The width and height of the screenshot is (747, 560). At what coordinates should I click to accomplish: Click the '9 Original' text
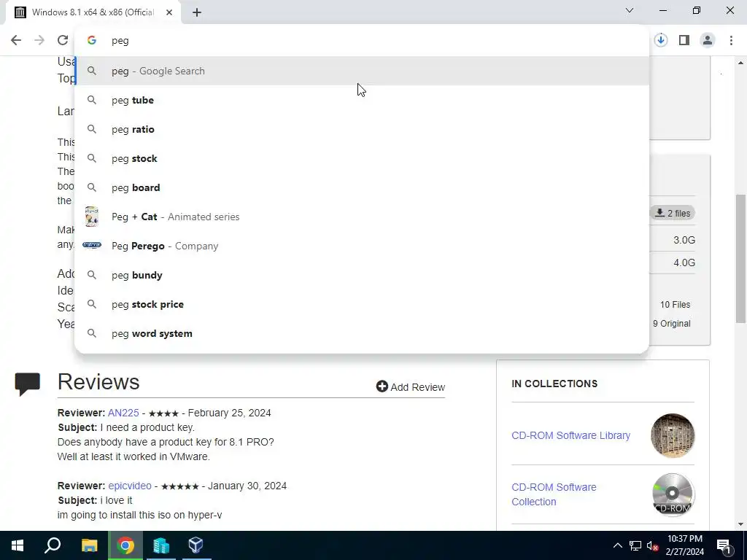pyautogui.click(x=671, y=323)
